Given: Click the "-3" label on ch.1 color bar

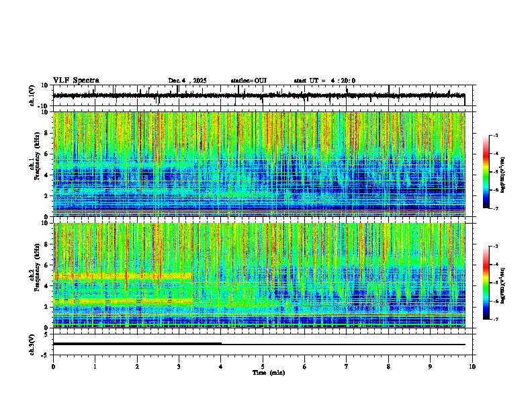Looking at the screenshot, I should point(496,135).
